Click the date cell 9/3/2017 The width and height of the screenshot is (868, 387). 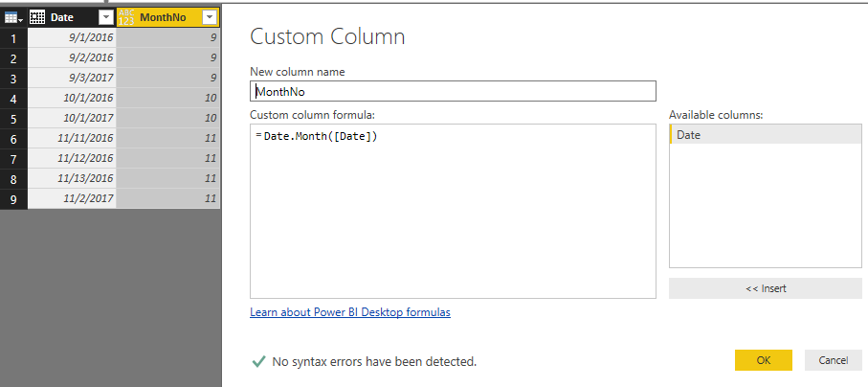[x=72, y=78]
